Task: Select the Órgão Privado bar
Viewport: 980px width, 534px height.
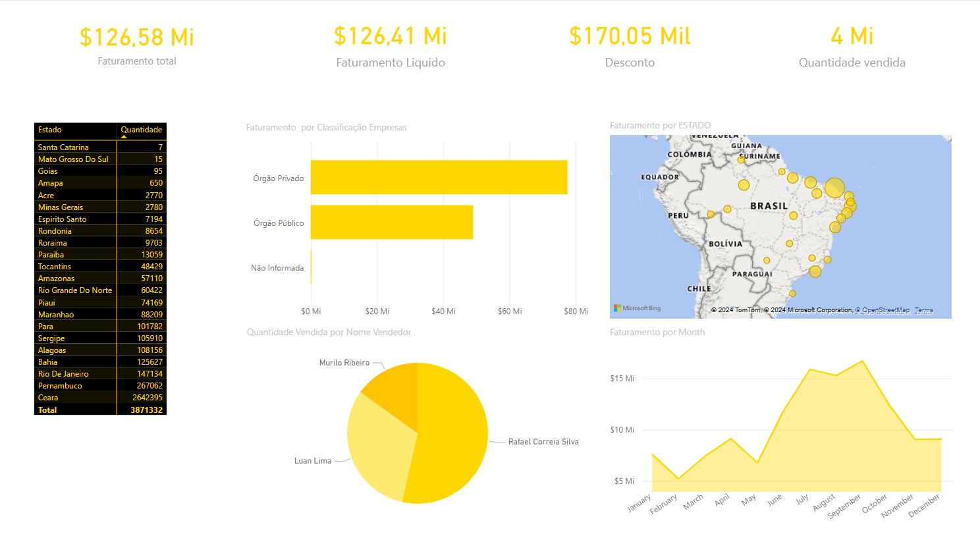Action: click(x=439, y=177)
